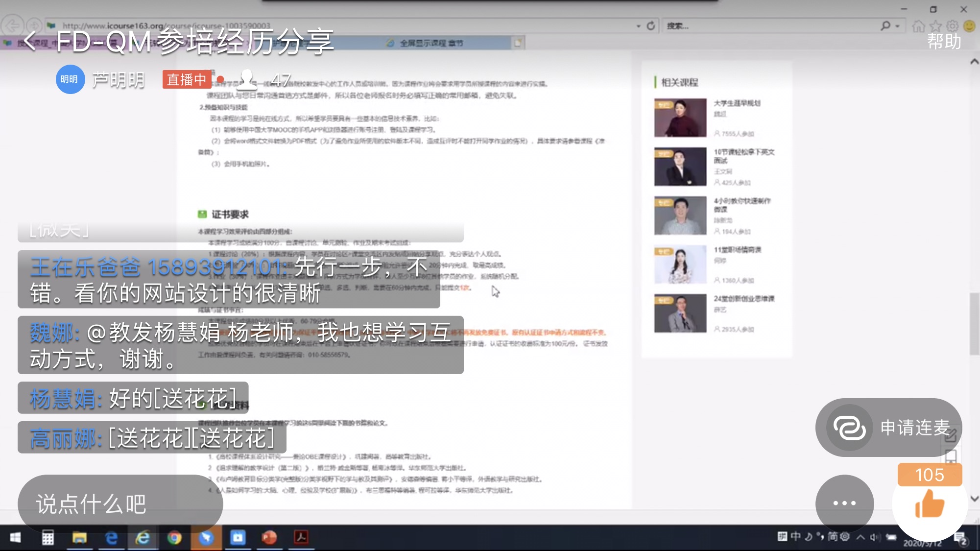Tap 魏娜 message mentioning 杨老师
Image resolution: width=980 pixels, height=551 pixels.
point(240,345)
